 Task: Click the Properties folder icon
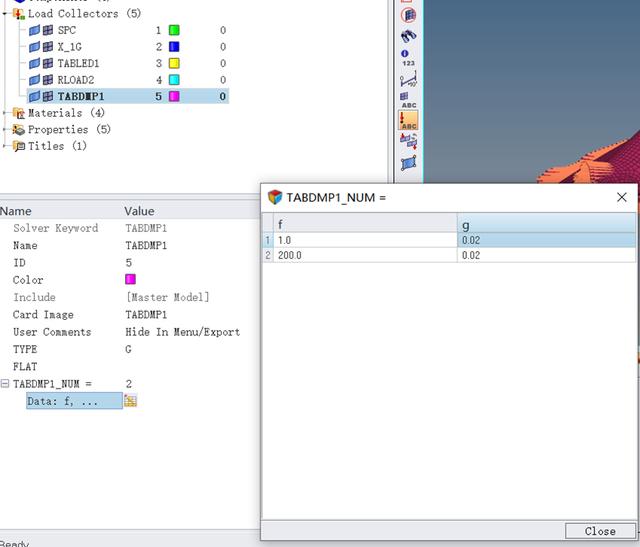(19, 130)
